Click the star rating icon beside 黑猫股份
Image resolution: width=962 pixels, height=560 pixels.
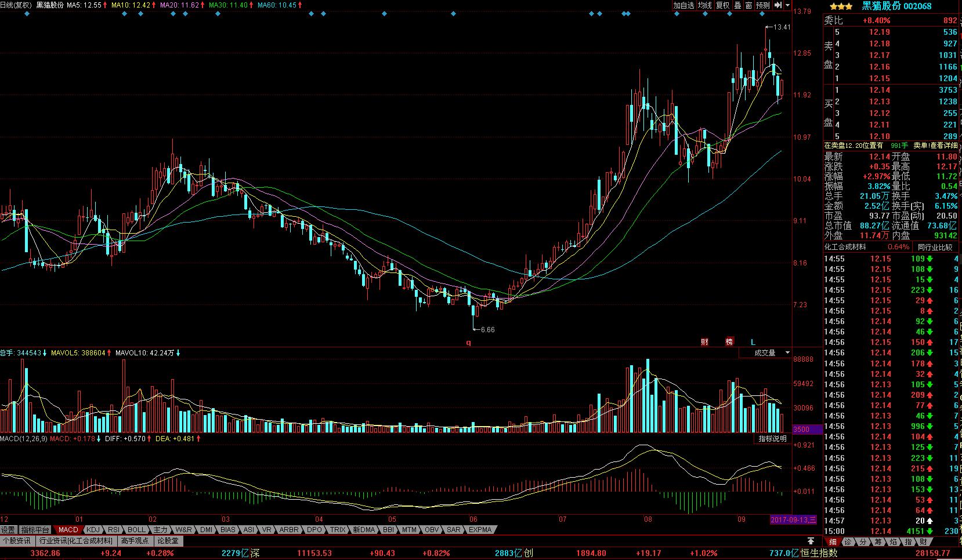[841, 6]
